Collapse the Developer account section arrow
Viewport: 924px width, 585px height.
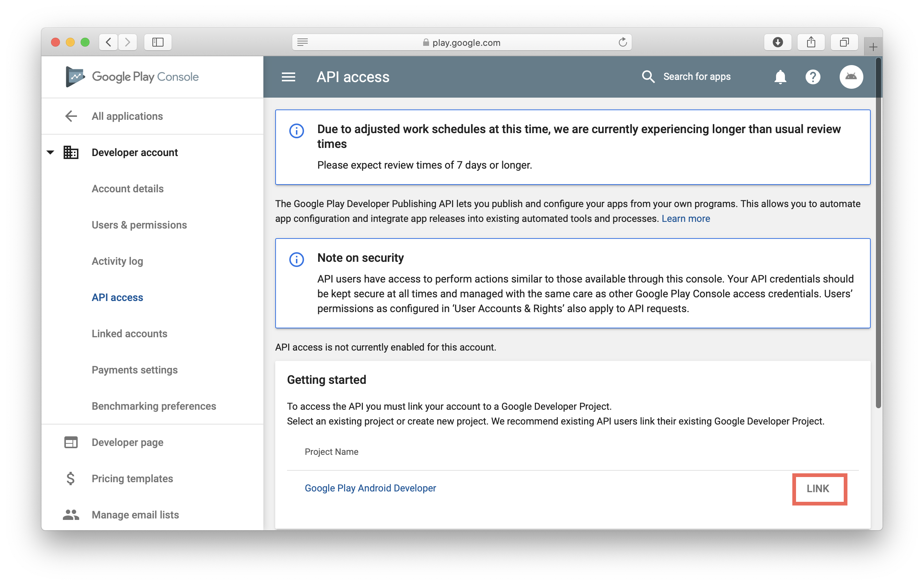click(x=50, y=152)
